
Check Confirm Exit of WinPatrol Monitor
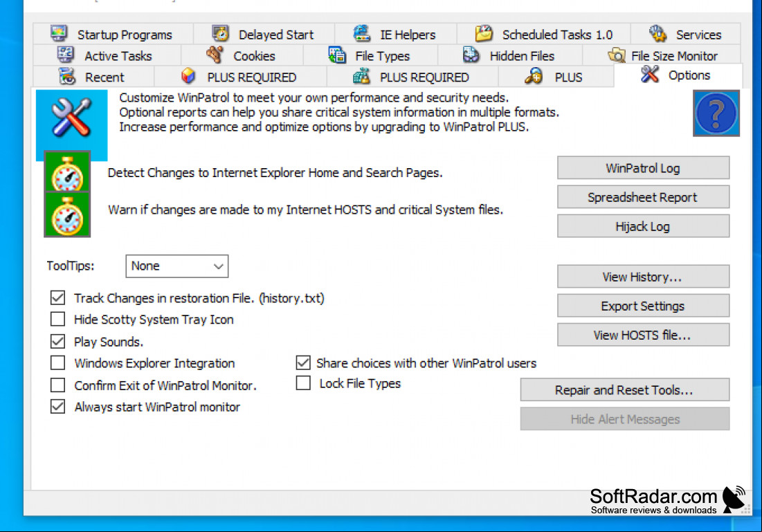click(x=58, y=385)
